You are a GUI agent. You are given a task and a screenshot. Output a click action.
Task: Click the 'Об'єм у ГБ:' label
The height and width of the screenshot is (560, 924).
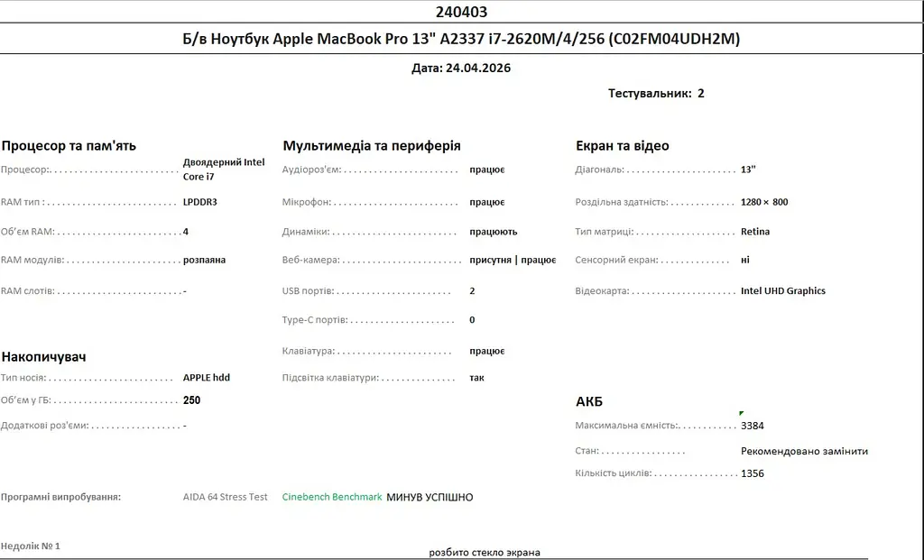click(26, 400)
